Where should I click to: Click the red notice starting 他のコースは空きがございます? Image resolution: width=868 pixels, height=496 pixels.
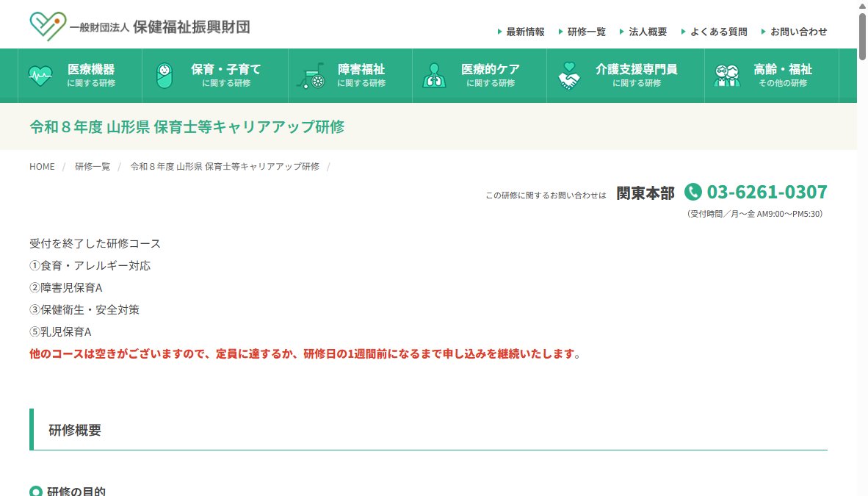point(305,354)
